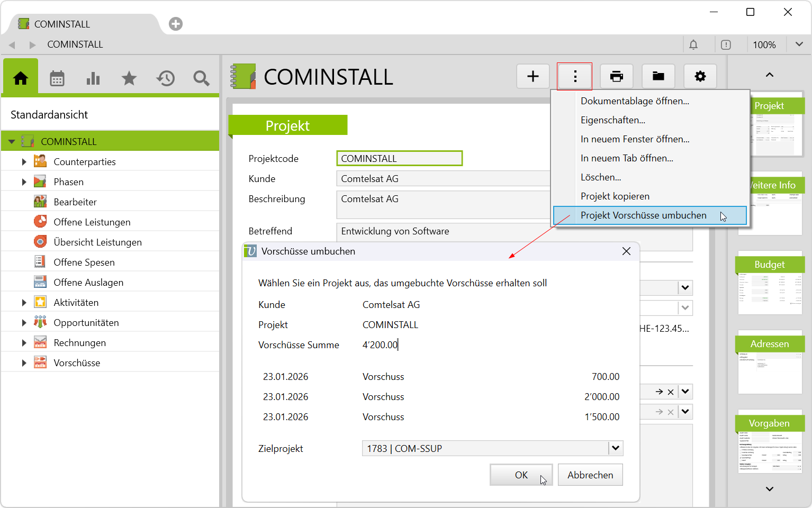812x508 pixels.
Task: Open the calendar view icon
Action: [x=57, y=79]
